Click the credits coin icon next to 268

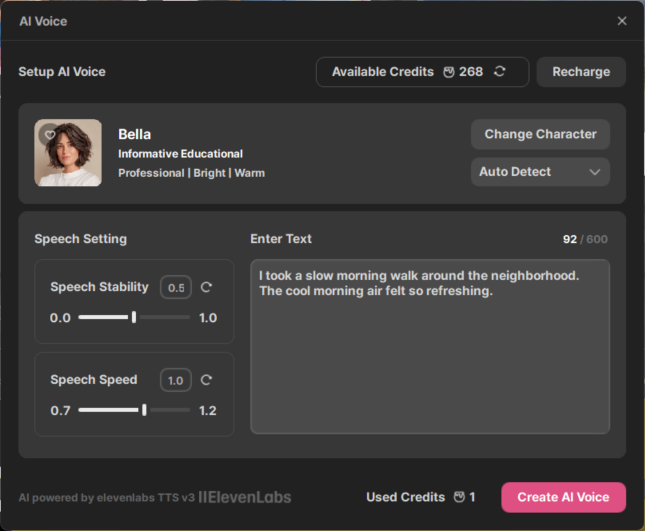[x=449, y=72]
